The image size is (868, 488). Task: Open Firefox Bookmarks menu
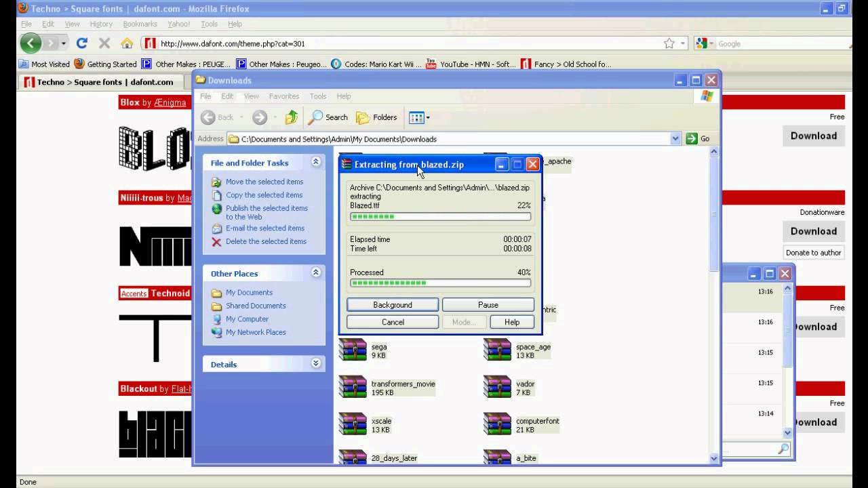click(140, 24)
